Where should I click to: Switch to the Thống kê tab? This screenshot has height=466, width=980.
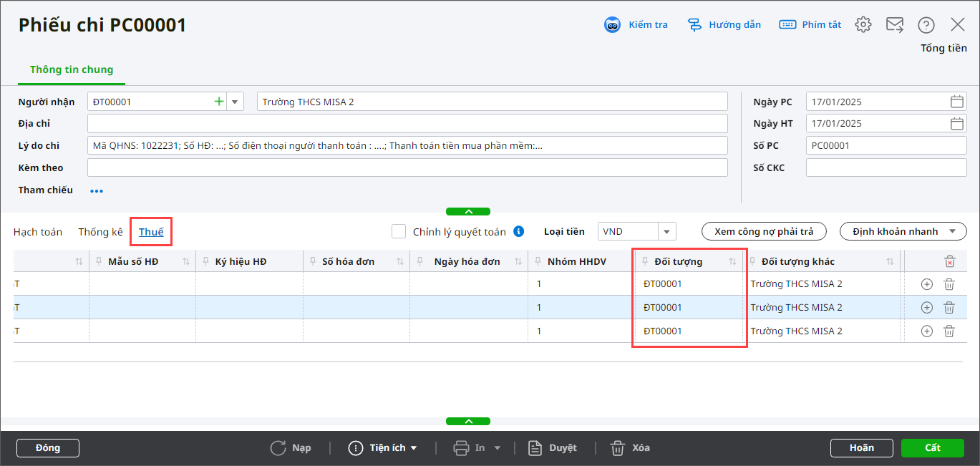101,232
